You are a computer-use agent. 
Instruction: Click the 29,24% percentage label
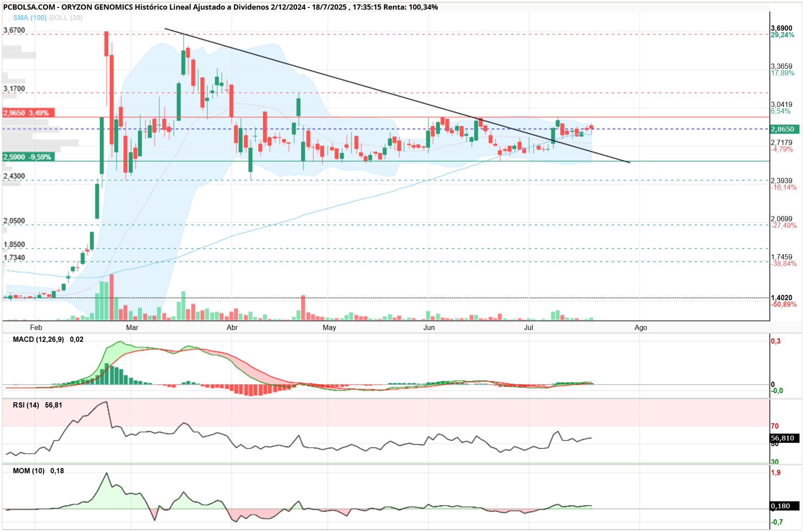[783, 35]
